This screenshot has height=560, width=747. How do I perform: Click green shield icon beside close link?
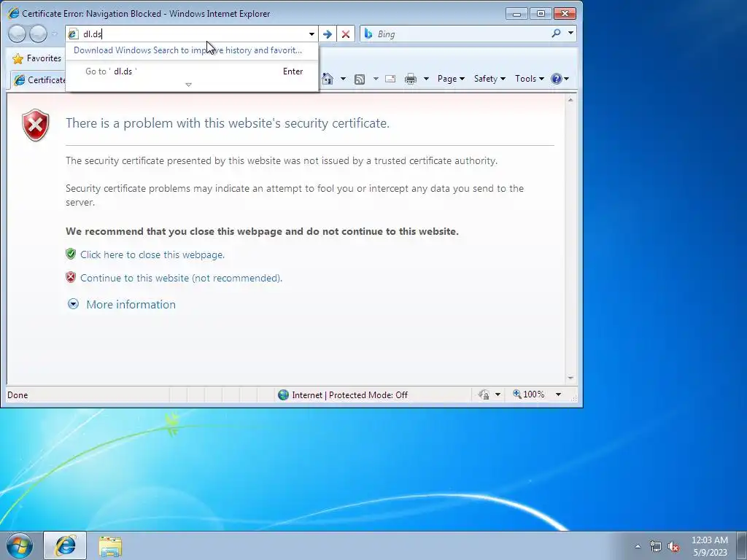pos(71,254)
